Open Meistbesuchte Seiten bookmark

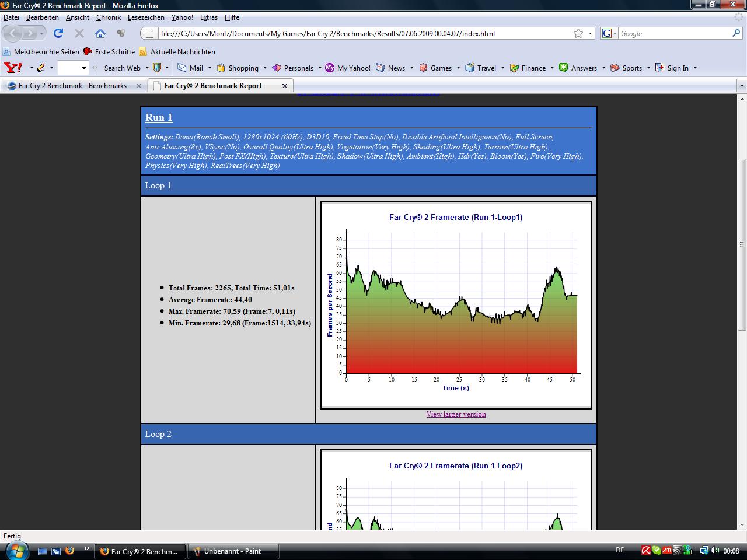click(41, 52)
